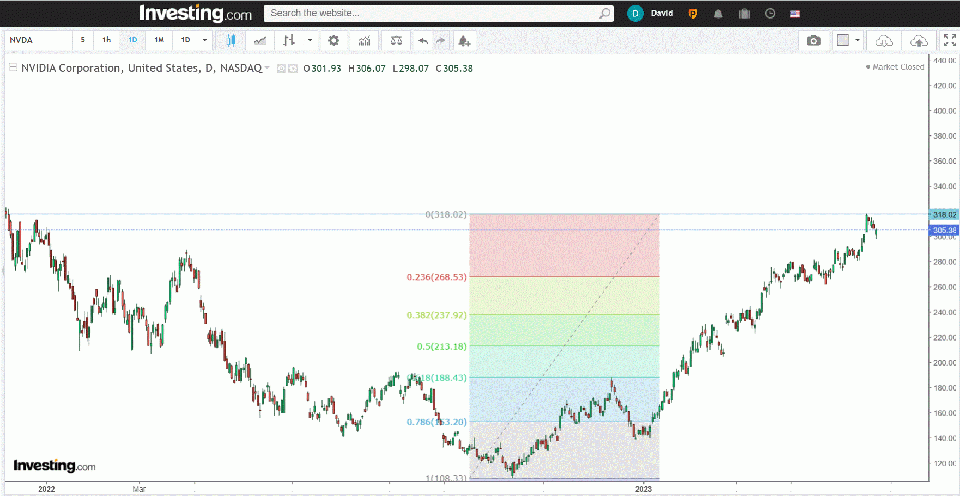Click the search magnifier icon
The height and width of the screenshot is (496, 960).
click(x=604, y=13)
